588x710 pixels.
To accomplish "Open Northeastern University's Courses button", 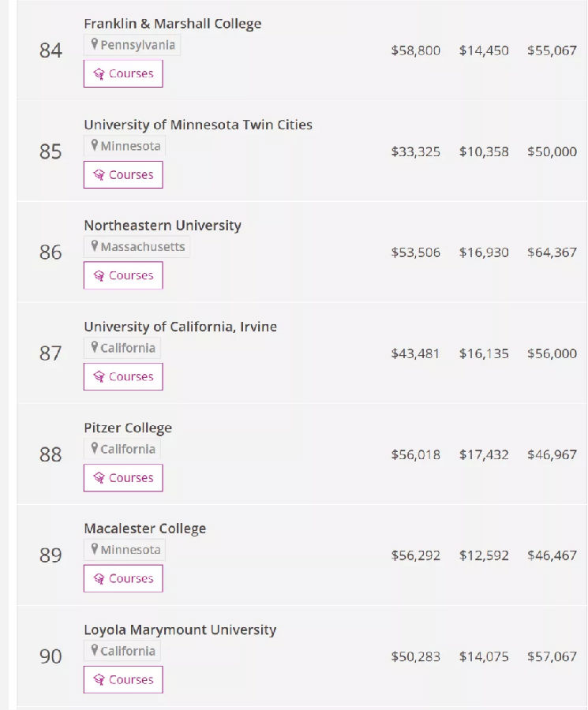I will coord(123,276).
